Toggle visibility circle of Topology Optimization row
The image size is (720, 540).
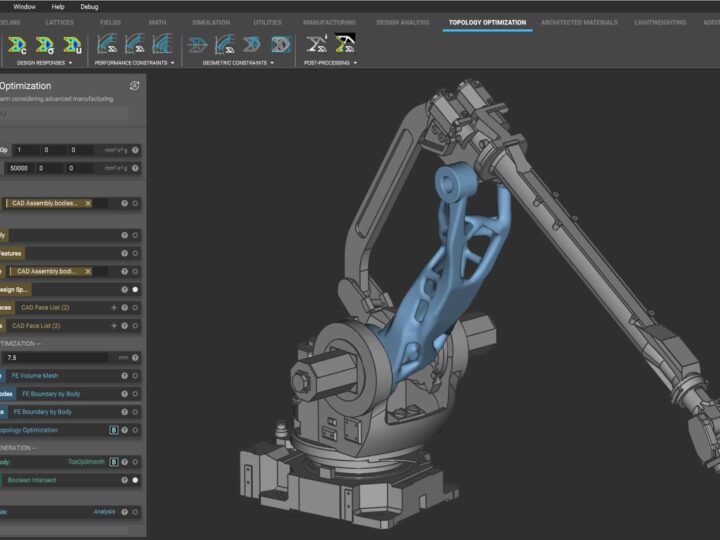point(135,430)
